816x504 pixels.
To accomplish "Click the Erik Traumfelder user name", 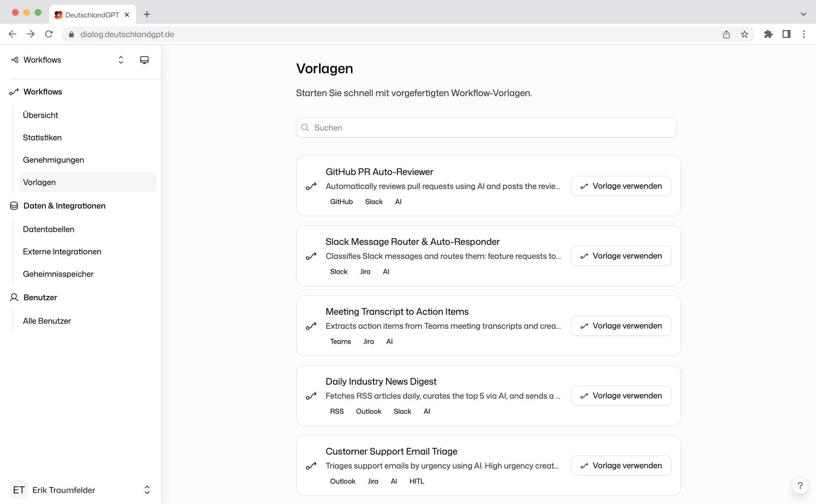I will [x=64, y=490].
